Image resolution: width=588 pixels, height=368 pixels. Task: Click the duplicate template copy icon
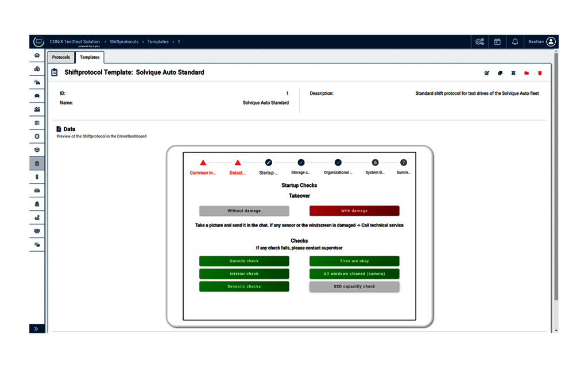[x=500, y=73]
